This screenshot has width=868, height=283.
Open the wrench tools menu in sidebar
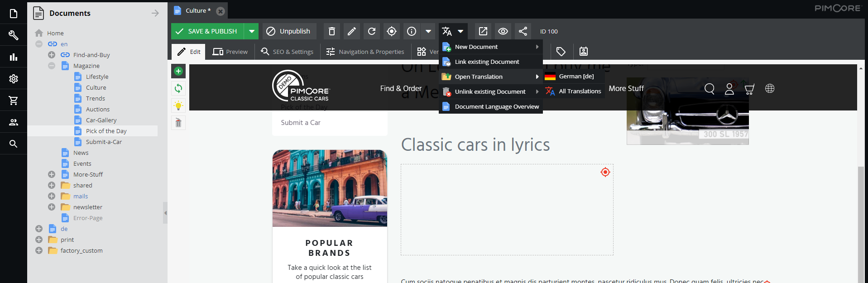(x=14, y=35)
